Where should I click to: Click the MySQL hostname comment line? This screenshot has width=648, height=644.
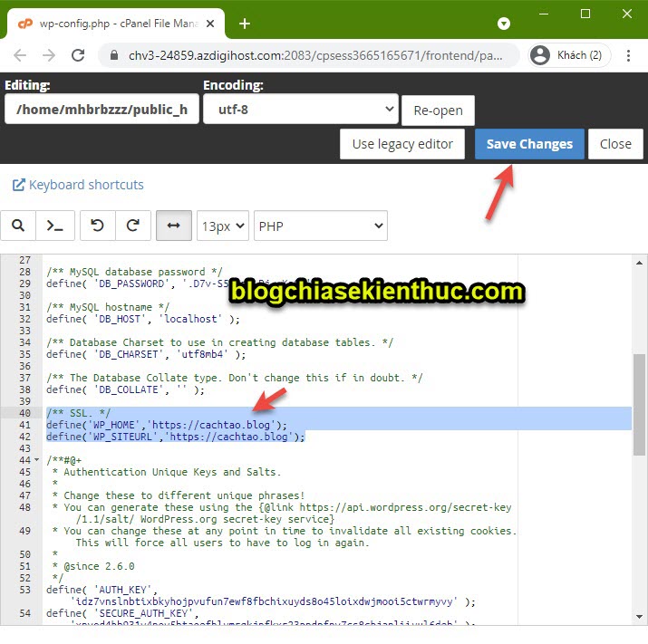pos(108,307)
